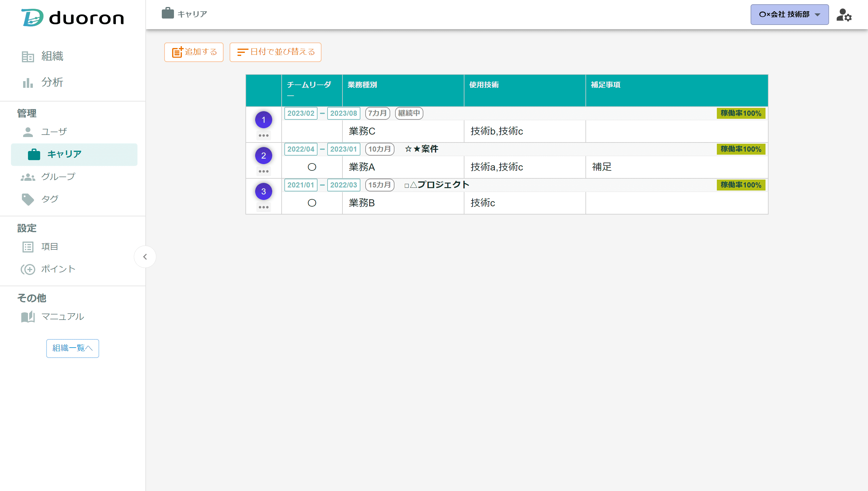Collapse the sidebar with the chevron
This screenshot has width=868, height=491.
coord(145,257)
